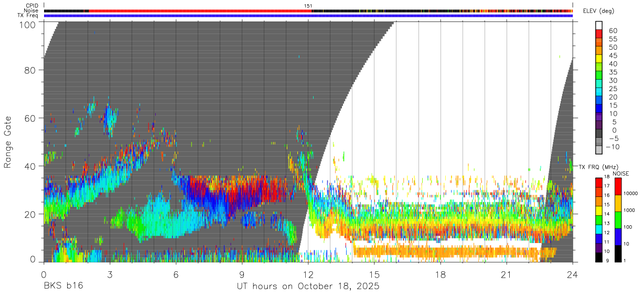Click 'UT hours on October 18, 2025' title
644x297 pixels.
tap(308, 287)
